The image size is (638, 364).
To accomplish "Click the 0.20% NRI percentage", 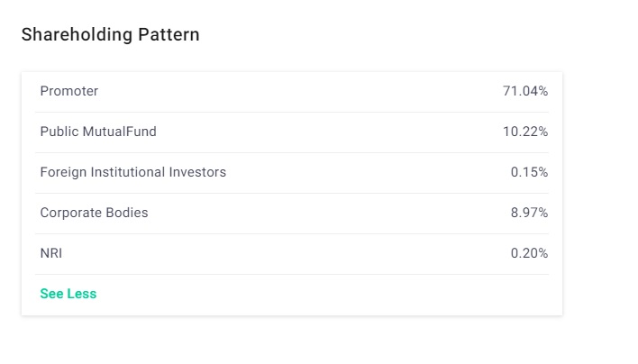I will pos(529,253).
